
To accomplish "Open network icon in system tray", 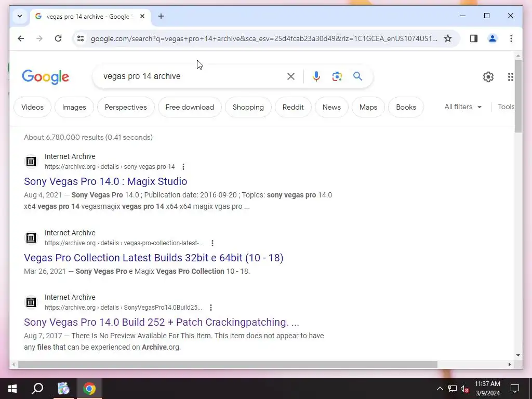I will coord(453,389).
